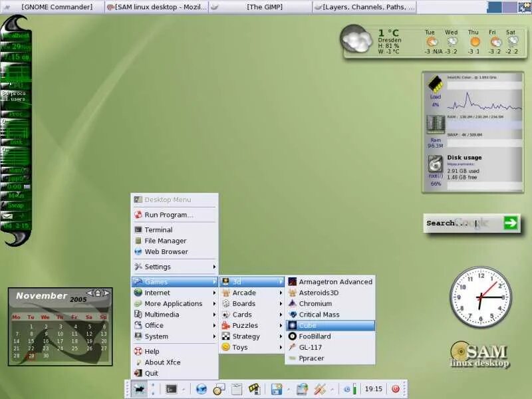Launch terminal from the bottom panel
Screen dimensions: 532x399
click(172, 389)
